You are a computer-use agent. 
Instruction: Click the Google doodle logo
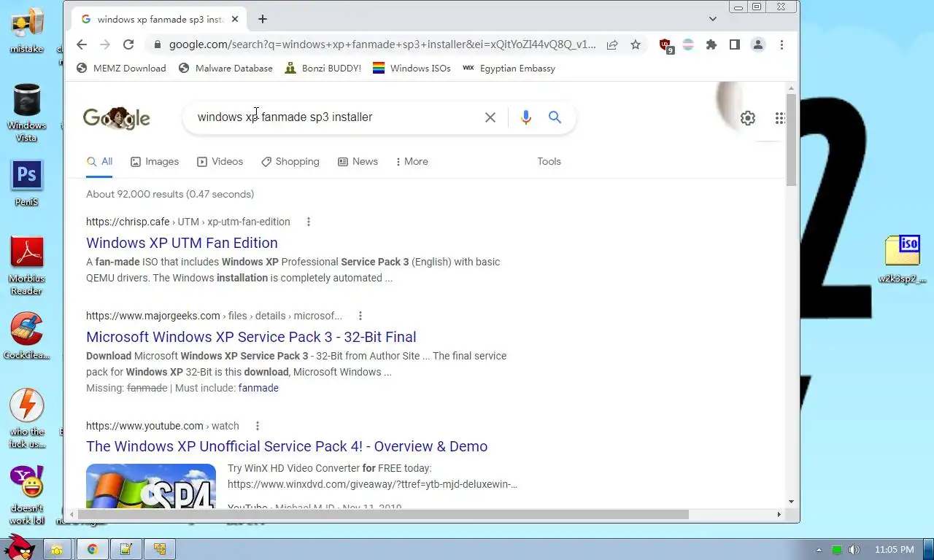point(117,117)
